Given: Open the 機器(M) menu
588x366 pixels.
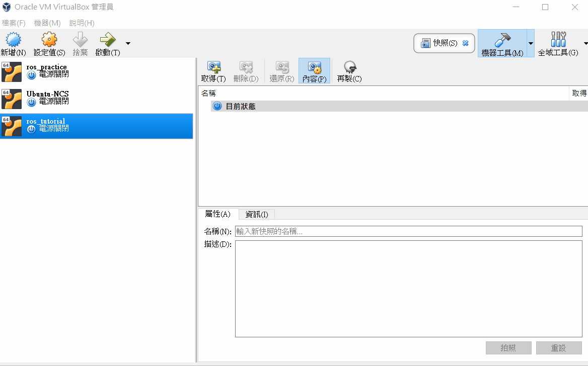Looking at the screenshot, I should click(x=47, y=23).
